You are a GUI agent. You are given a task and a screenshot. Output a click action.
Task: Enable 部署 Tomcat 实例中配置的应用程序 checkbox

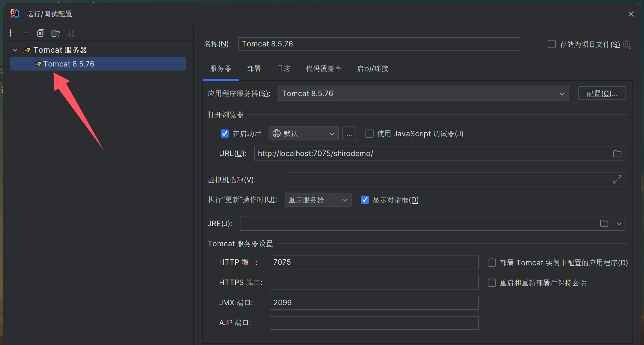492,262
